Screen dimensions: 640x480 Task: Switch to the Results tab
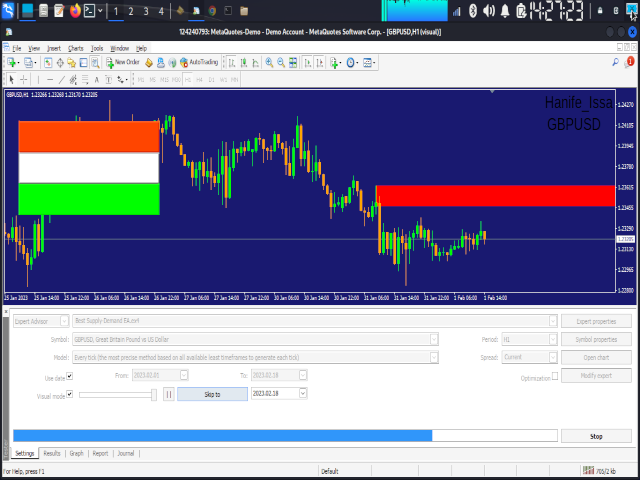52,453
